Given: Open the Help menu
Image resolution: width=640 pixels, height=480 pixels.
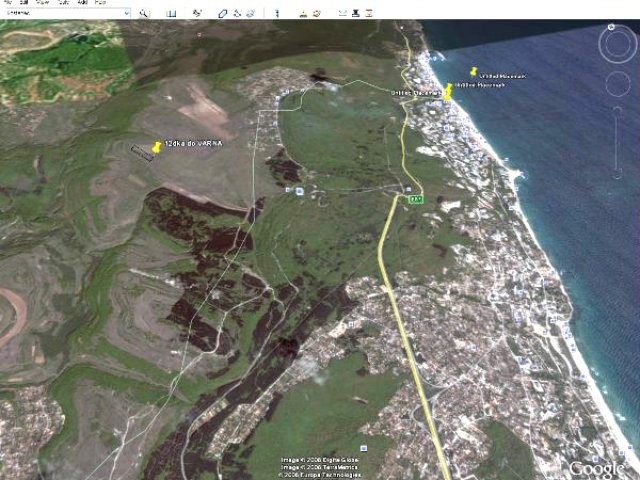Looking at the screenshot, I should 100,2.
